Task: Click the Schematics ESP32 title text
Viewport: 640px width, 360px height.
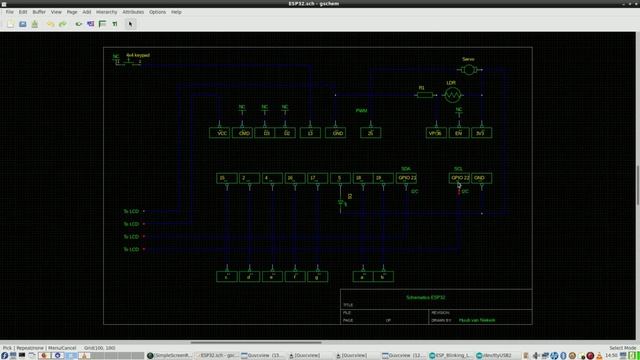Action: coord(426,298)
